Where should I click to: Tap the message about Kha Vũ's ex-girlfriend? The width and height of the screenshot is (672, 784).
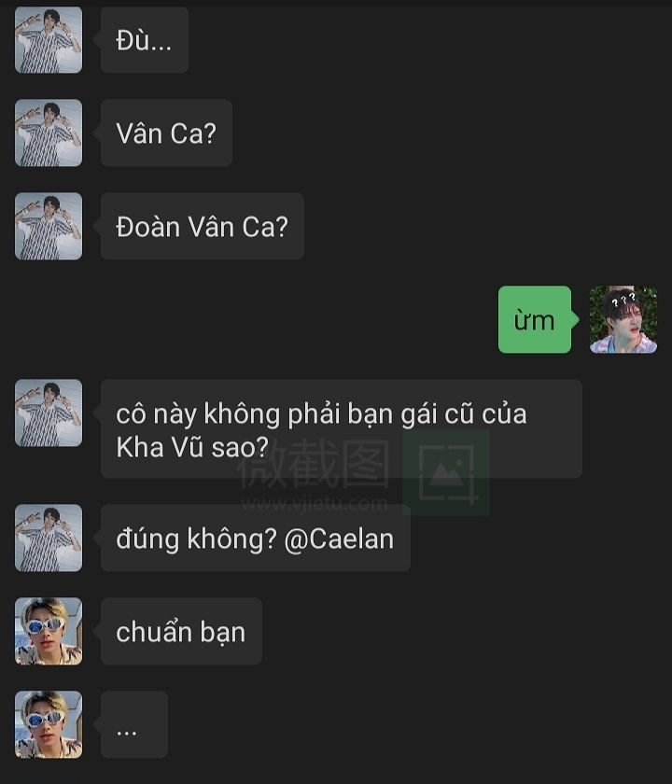coord(342,428)
